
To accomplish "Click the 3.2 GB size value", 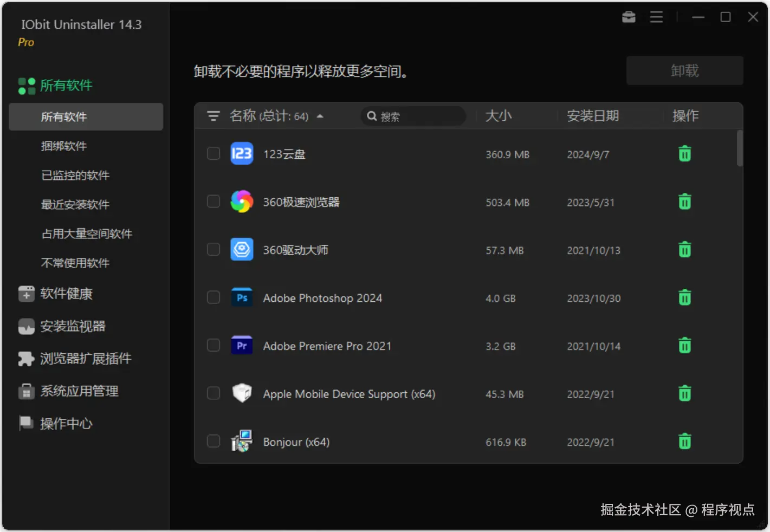I will coord(501,346).
